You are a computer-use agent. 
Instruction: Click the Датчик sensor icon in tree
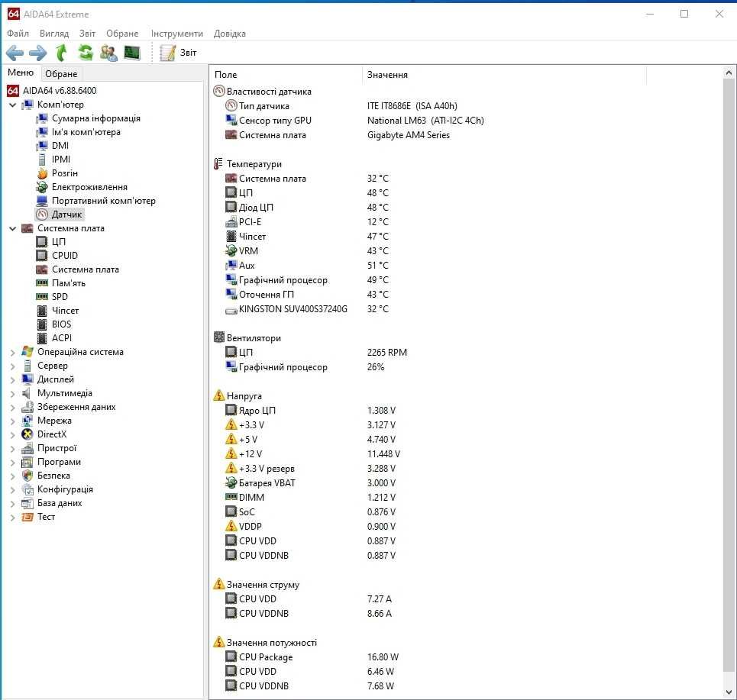pos(42,215)
